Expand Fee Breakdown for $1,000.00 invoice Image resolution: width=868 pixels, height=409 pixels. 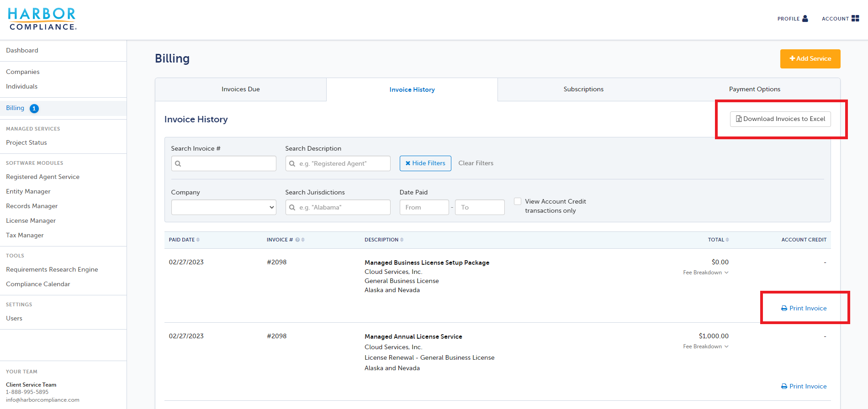tap(705, 346)
